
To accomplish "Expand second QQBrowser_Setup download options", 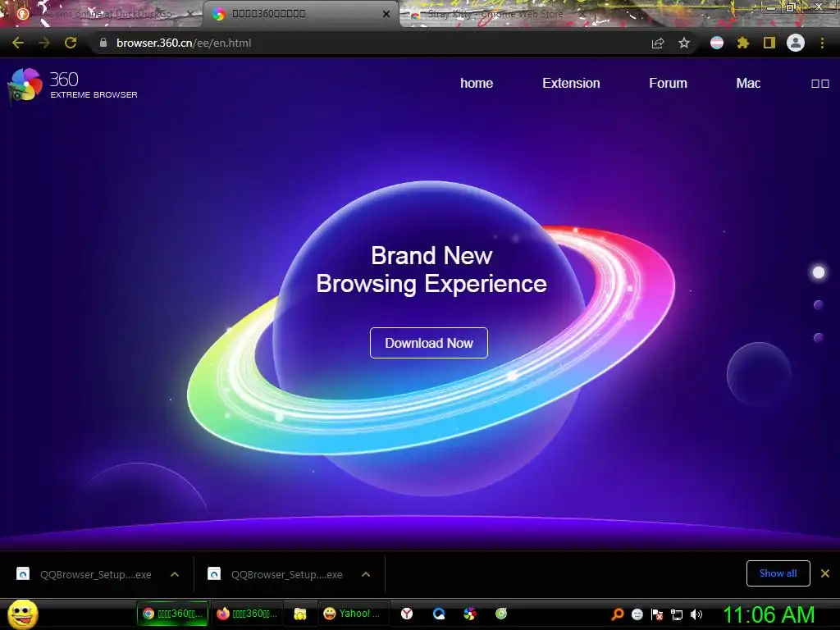I will point(366,574).
